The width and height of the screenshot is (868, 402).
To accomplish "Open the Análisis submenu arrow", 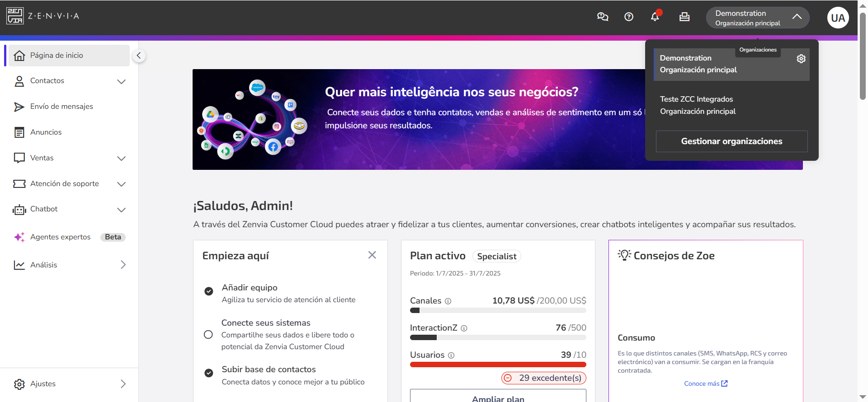I will point(123,265).
